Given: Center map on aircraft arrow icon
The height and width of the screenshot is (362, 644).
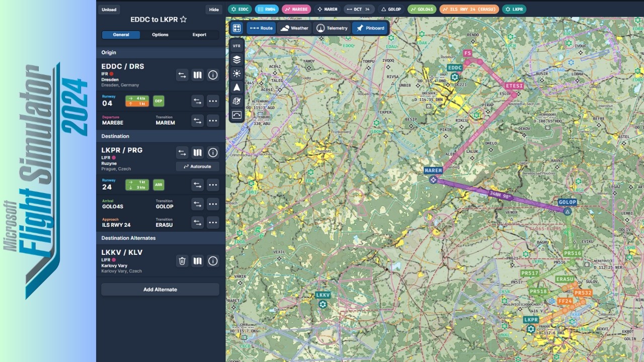Looking at the screenshot, I should tap(236, 87).
